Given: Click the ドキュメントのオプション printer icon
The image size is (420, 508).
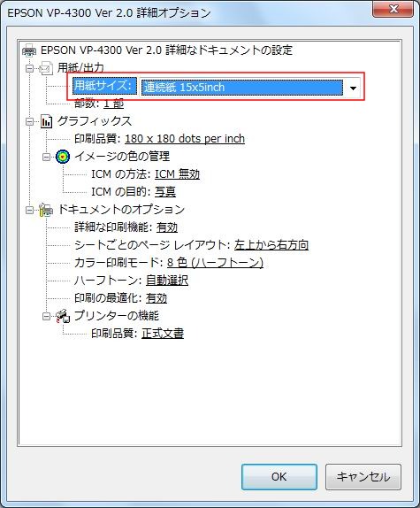Looking at the screenshot, I should point(46,210).
